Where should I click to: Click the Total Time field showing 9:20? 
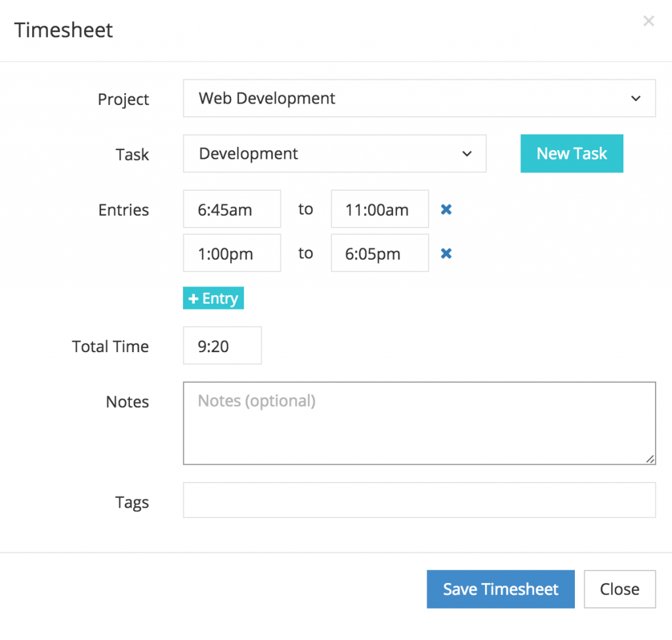coord(222,346)
